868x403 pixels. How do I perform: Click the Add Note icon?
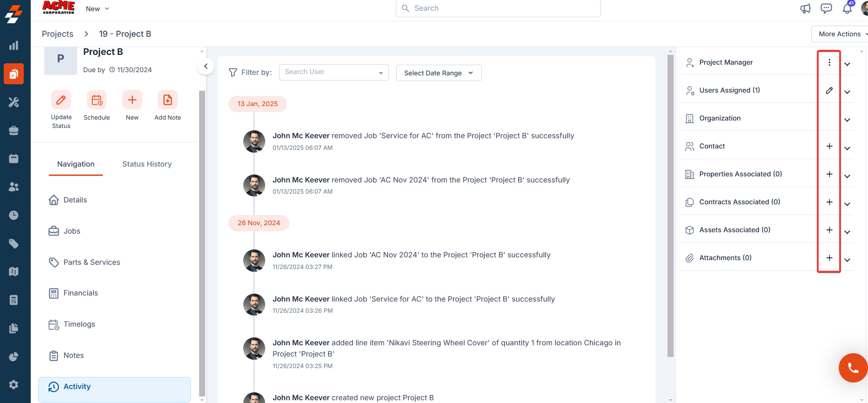tap(167, 100)
